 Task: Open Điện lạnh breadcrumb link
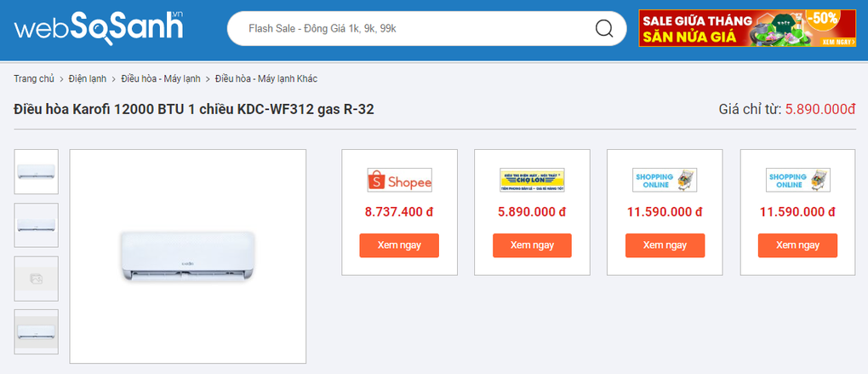coord(88,78)
